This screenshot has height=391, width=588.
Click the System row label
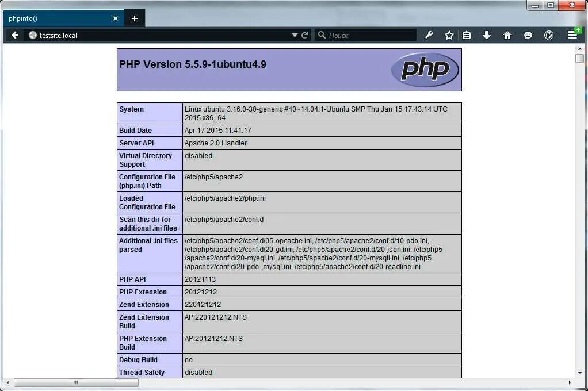pyautogui.click(x=132, y=109)
